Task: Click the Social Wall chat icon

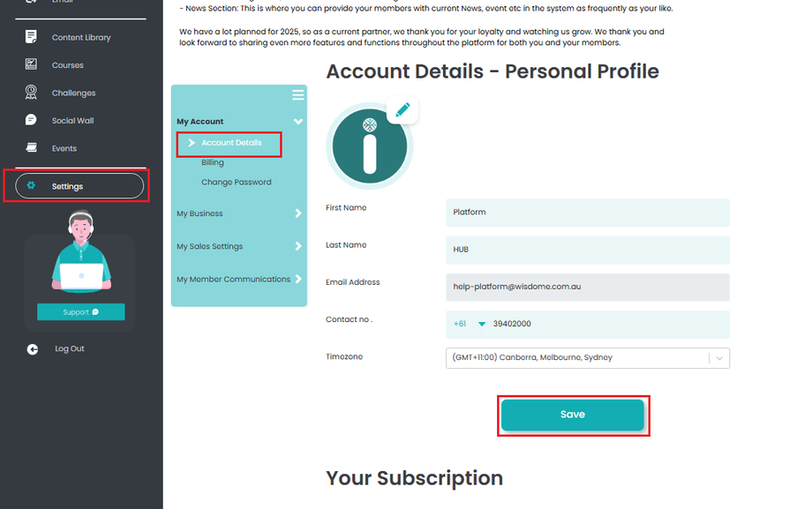Action: pos(32,120)
